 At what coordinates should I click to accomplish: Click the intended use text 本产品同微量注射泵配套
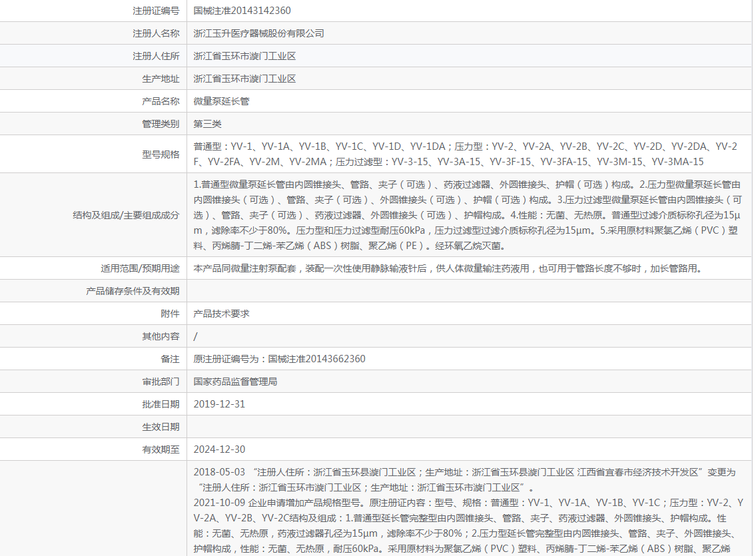(448, 268)
